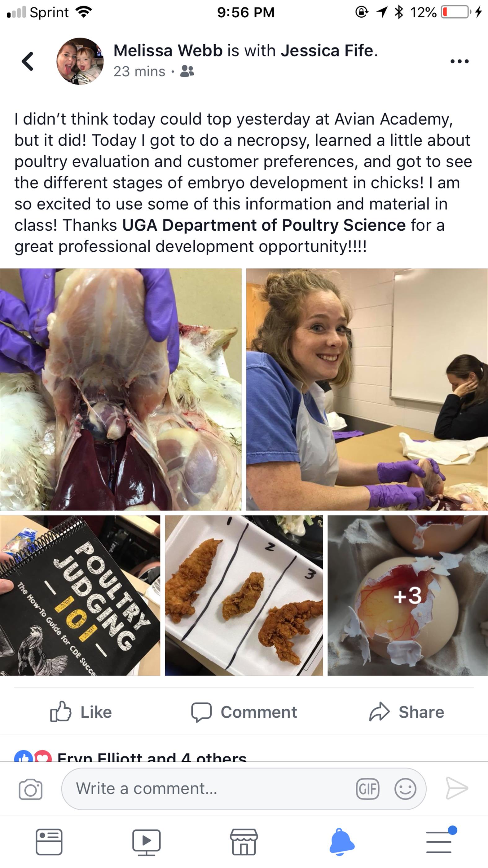The width and height of the screenshot is (488, 868).
Task: Open the emoji smiley picker
Action: click(x=405, y=789)
